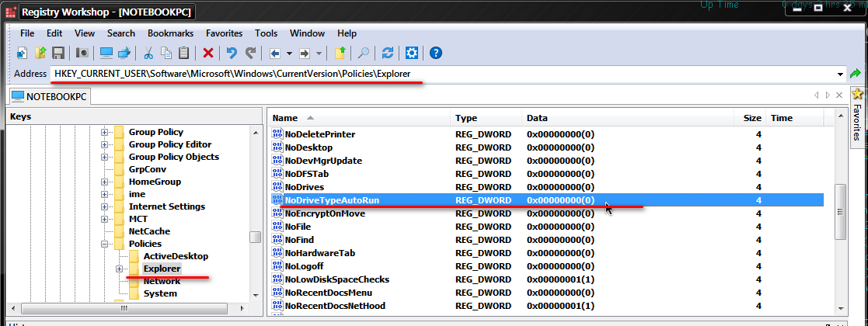
Task: Expand the Explorer key node
Action: point(119,269)
